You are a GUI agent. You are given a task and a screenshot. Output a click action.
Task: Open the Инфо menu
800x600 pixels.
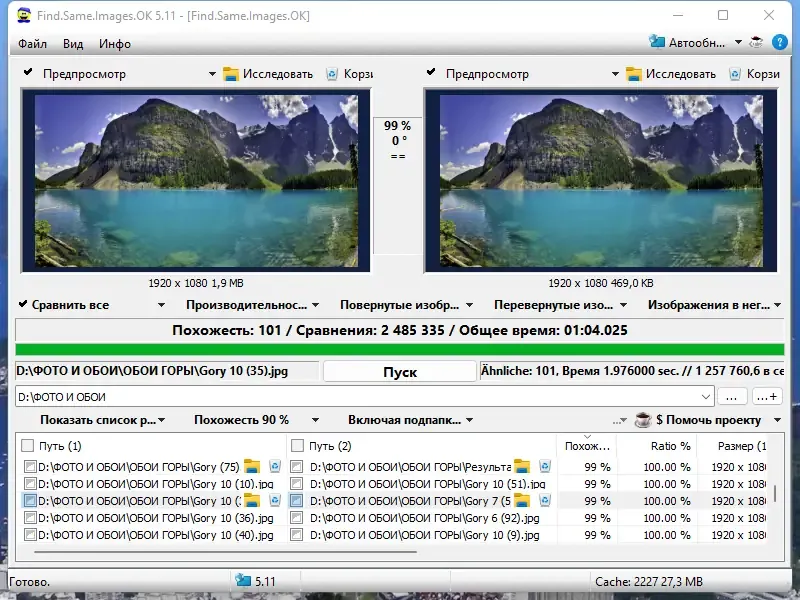pos(115,44)
